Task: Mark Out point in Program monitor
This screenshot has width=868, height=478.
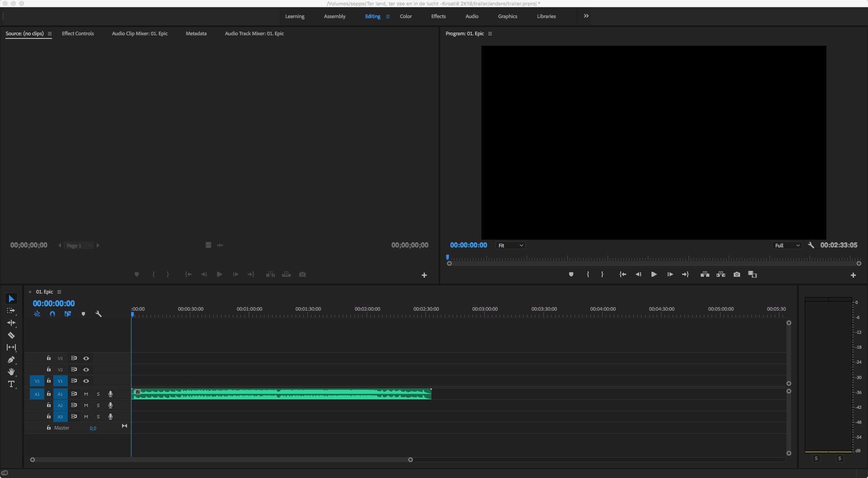Action: pos(602,274)
